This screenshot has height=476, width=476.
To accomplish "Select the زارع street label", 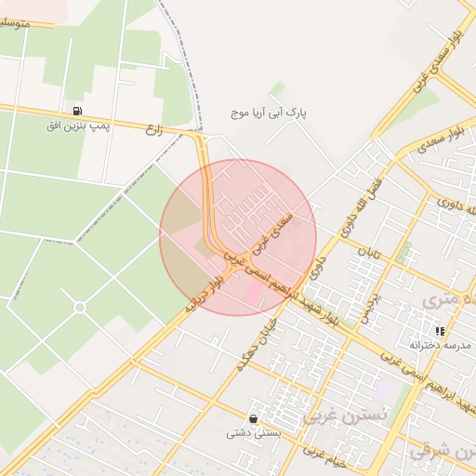I will (x=154, y=130).
